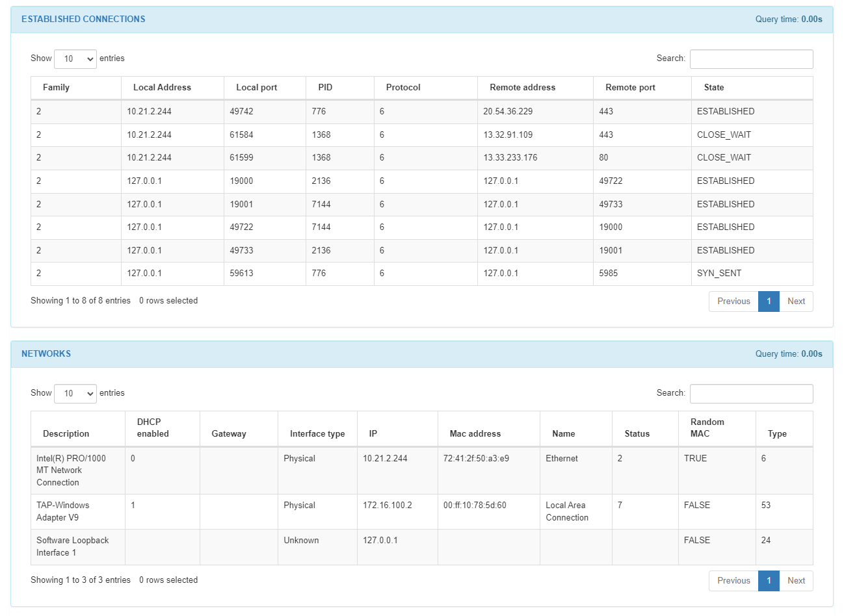Open the connections Show entries dropdown
This screenshot has width=844, height=616.
click(x=75, y=58)
